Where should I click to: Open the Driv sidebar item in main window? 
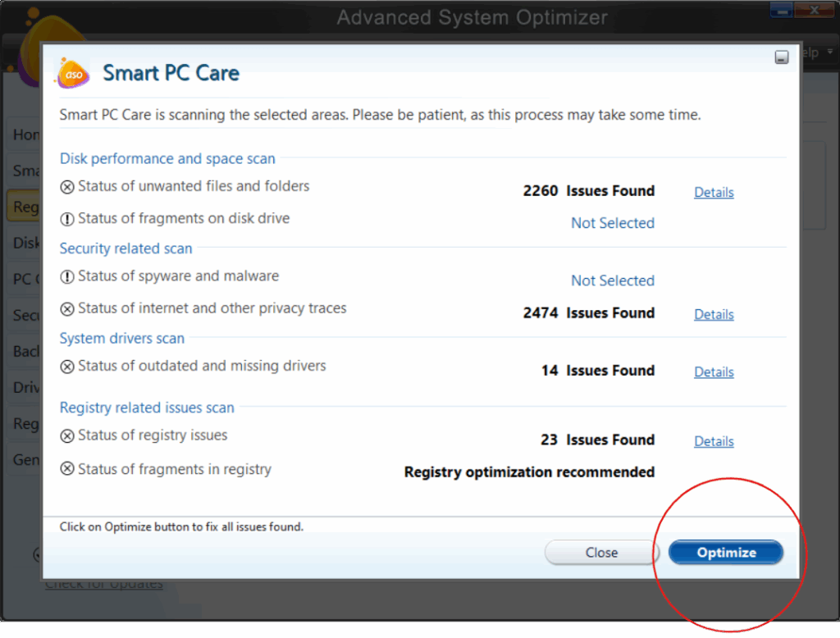pos(25,387)
